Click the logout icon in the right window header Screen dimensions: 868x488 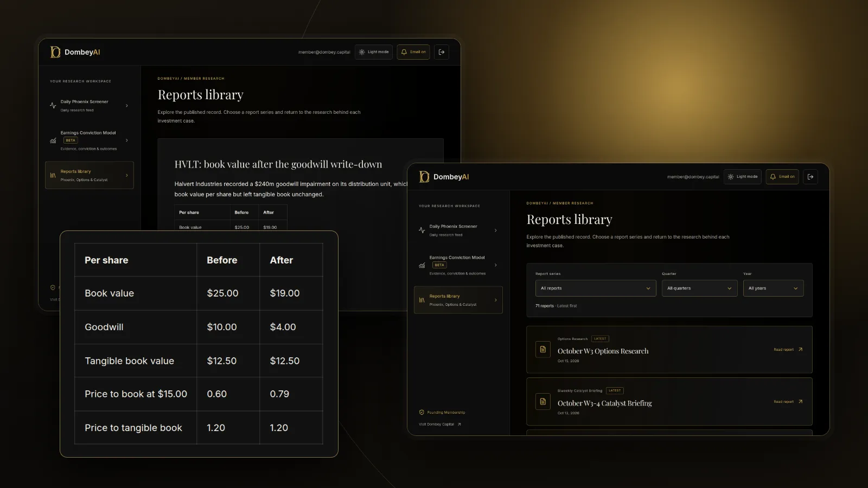810,177
